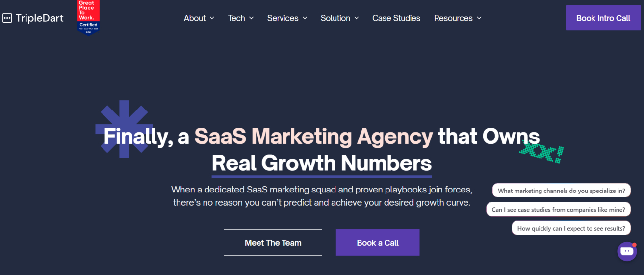Image resolution: width=644 pixels, height=275 pixels.
Task: Select the case studies chat suggestion
Action: coord(558,210)
